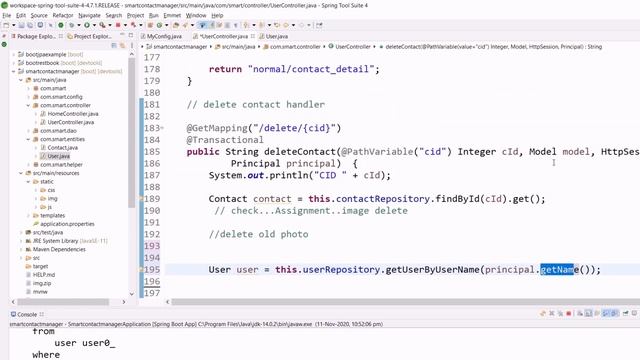Click the Open Type toolbar icon
640x360 pixels.
tap(176, 25)
